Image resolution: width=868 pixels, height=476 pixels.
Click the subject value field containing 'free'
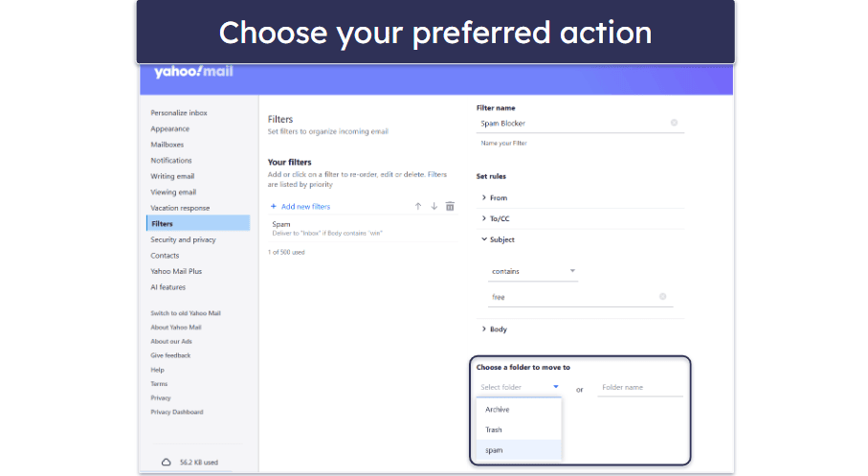pos(580,298)
